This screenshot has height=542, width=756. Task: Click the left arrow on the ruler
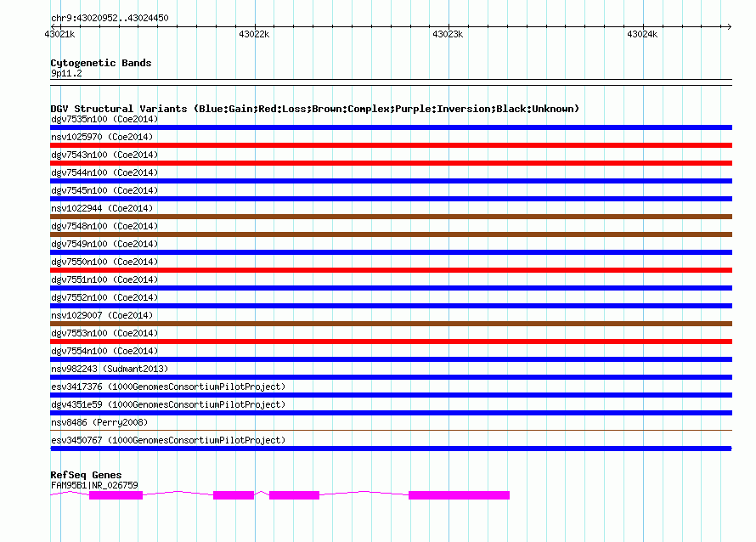(x=53, y=26)
